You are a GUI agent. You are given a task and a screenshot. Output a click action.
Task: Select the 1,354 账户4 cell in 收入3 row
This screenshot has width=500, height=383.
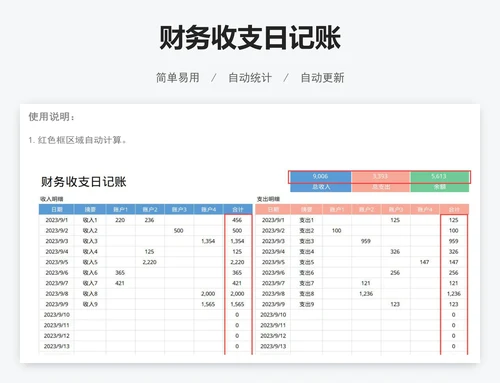coord(208,241)
